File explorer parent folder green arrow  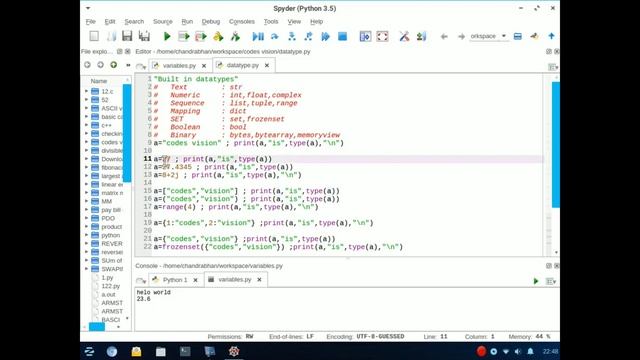click(x=113, y=65)
